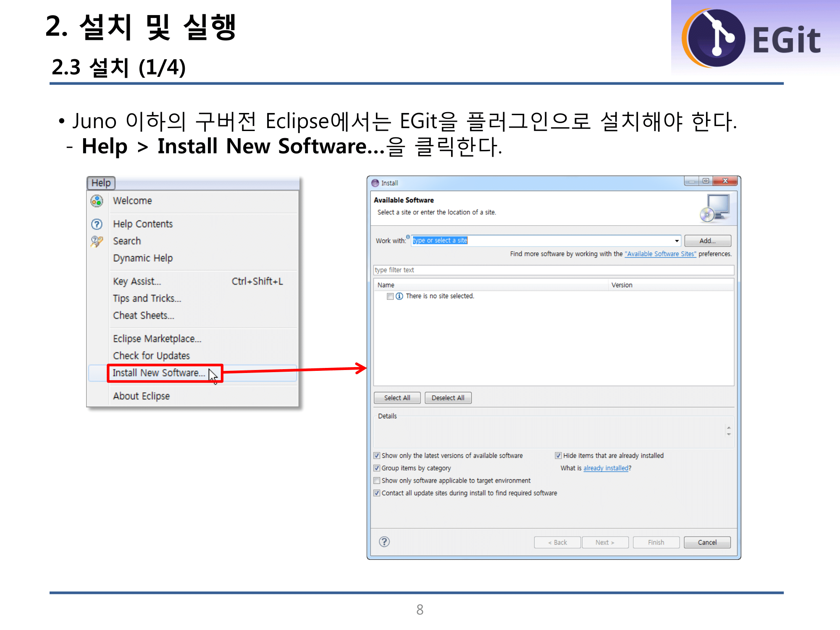Uncheck 'Group items by category'
The width and height of the screenshot is (840, 630).
pyautogui.click(x=377, y=468)
